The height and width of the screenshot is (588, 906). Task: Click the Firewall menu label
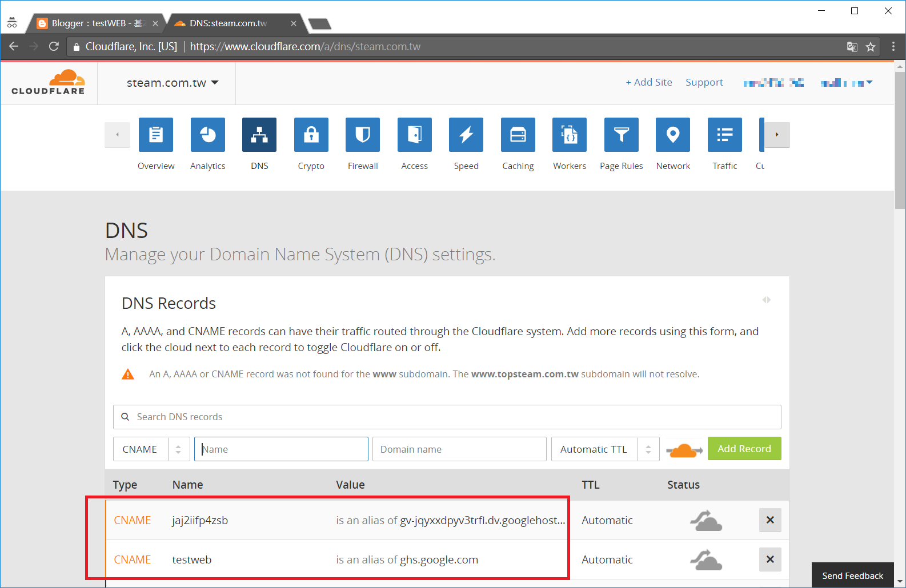coord(363,166)
